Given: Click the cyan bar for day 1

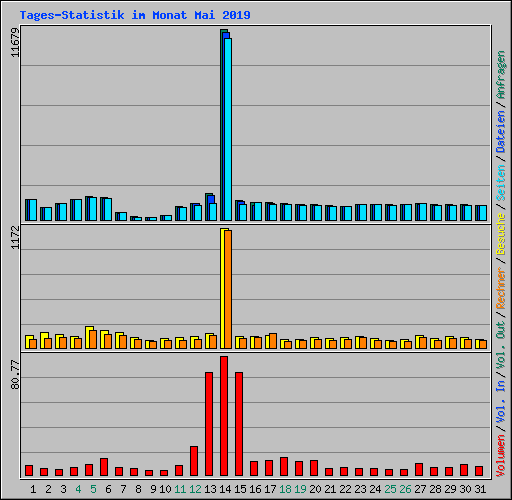Looking at the screenshot, I should coord(33,210).
